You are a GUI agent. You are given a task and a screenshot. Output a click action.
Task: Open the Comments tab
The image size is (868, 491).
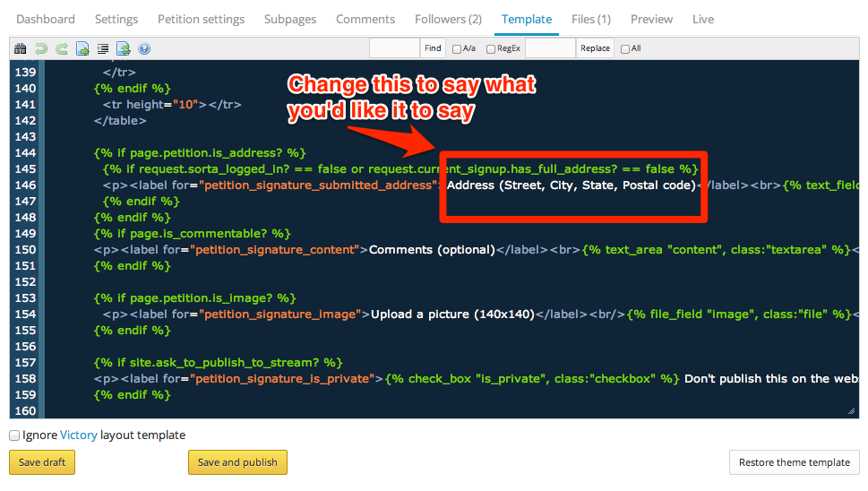point(365,20)
